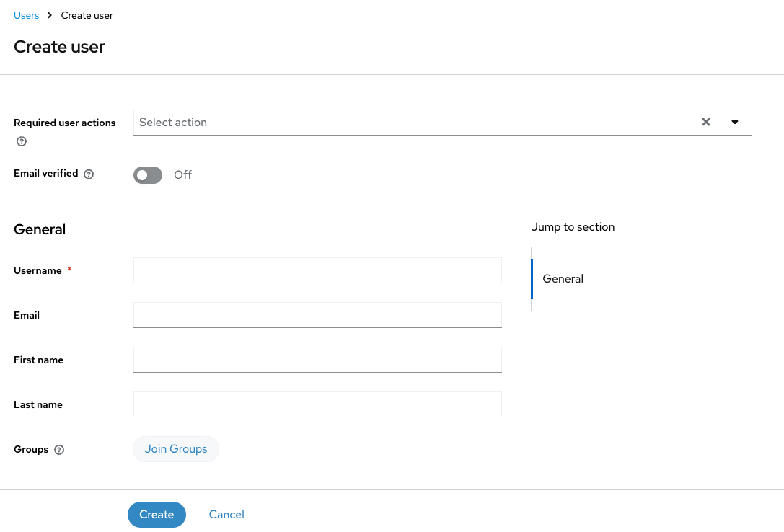Viewport: 784px width, 532px height.
Task: Click help icon next to Email verified
Action: tap(89, 174)
